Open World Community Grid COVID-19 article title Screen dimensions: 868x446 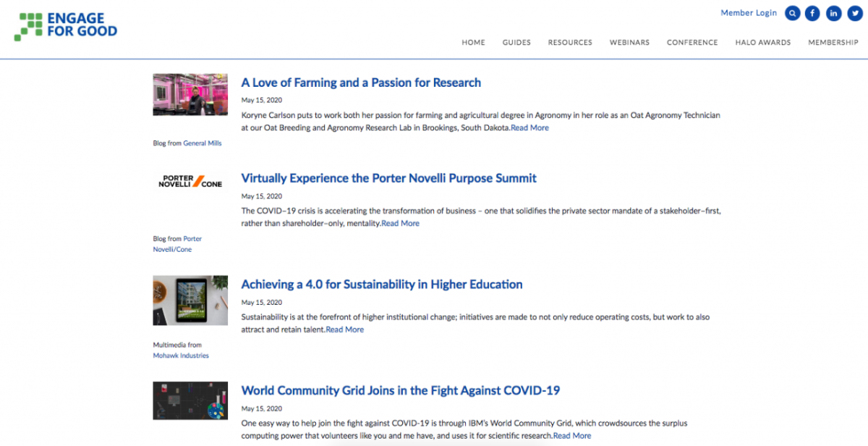pos(400,391)
